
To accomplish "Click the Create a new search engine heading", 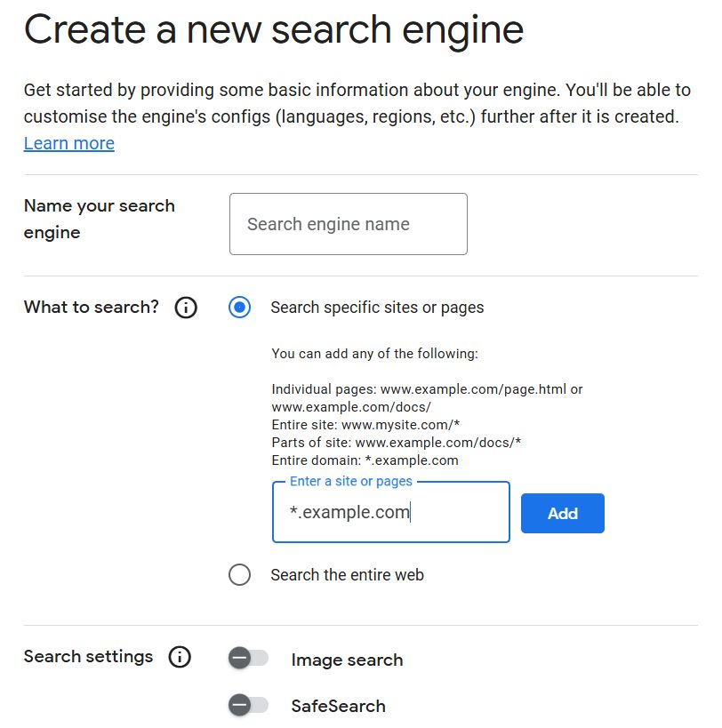I will 273,29.
